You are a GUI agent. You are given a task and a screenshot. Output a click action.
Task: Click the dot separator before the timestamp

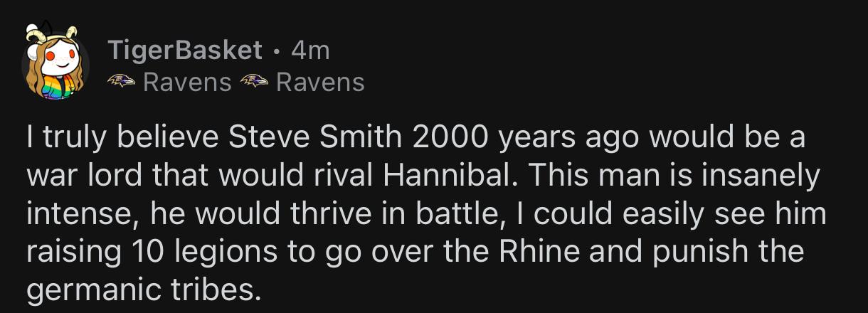(276, 51)
